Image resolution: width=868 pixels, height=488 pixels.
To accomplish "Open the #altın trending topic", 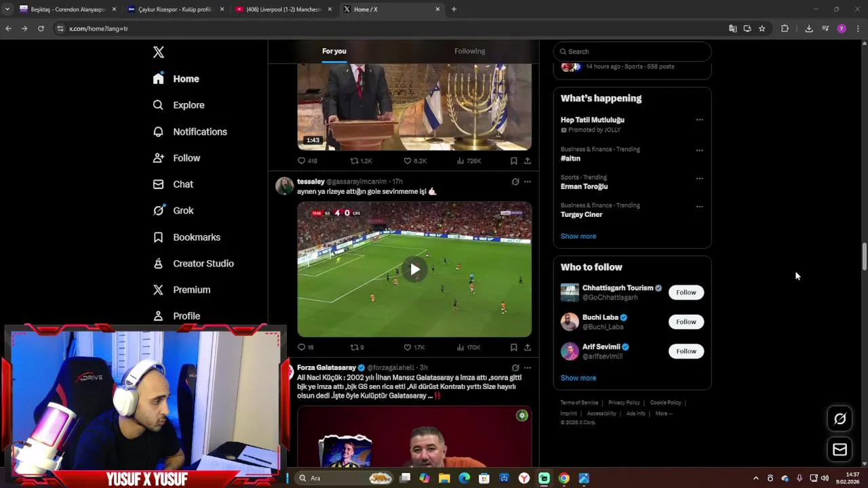I will coord(570,158).
